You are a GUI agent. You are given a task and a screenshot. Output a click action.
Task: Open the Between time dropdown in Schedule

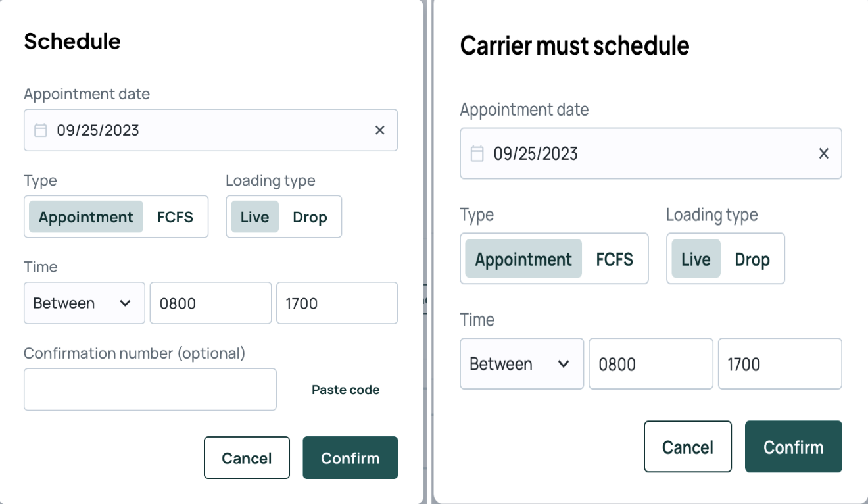[x=84, y=303]
